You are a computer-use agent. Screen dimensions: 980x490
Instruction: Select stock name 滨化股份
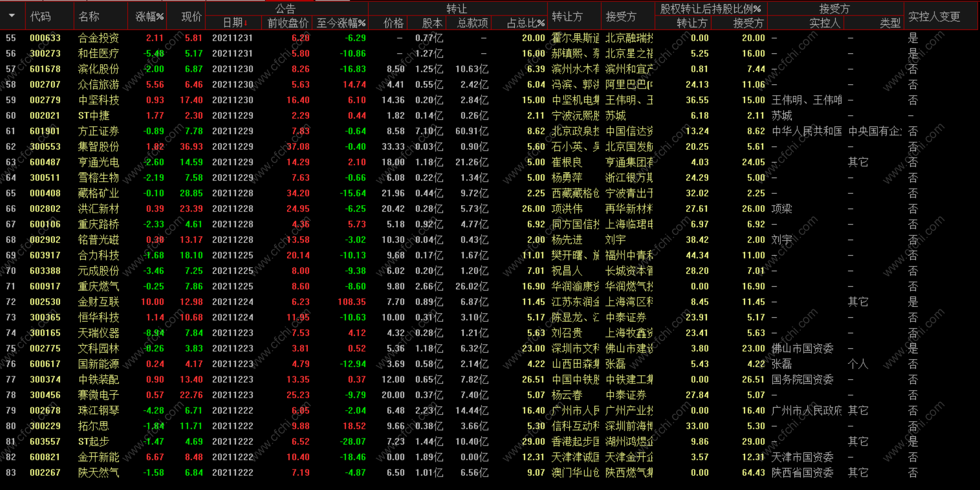[x=98, y=69]
